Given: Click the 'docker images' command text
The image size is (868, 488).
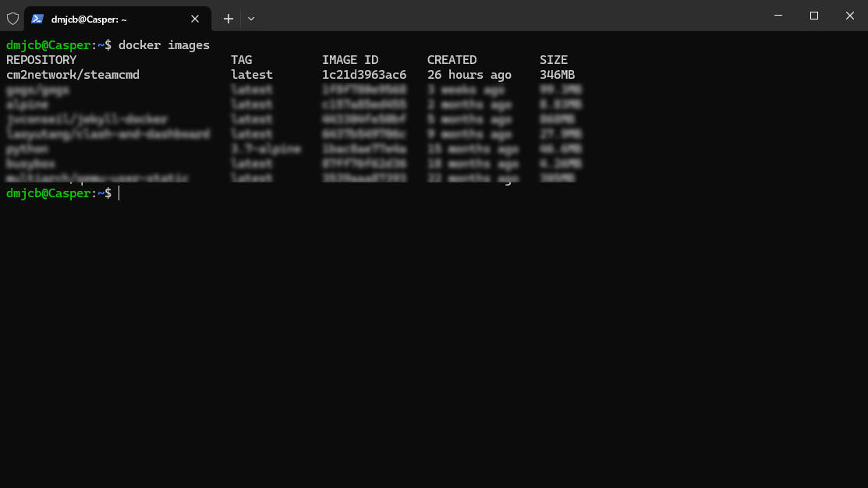Looking at the screenshot, I should tap(164, 44).
